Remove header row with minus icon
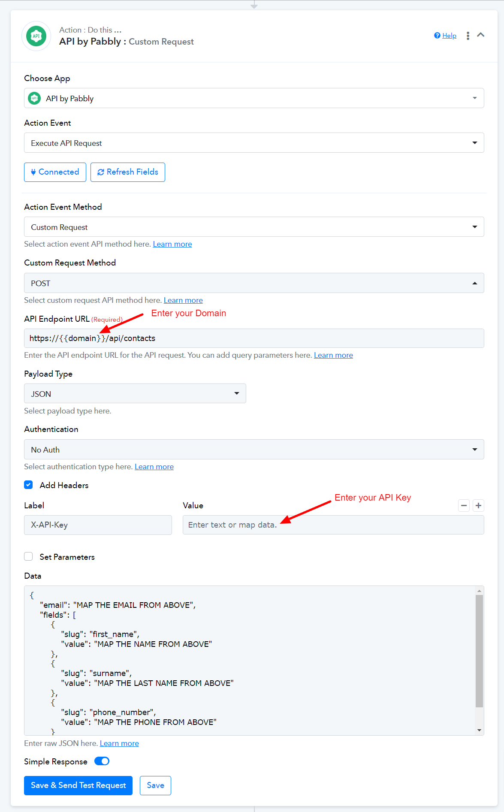504x812 pixels. pyautogui.click(x=464, y=506)
